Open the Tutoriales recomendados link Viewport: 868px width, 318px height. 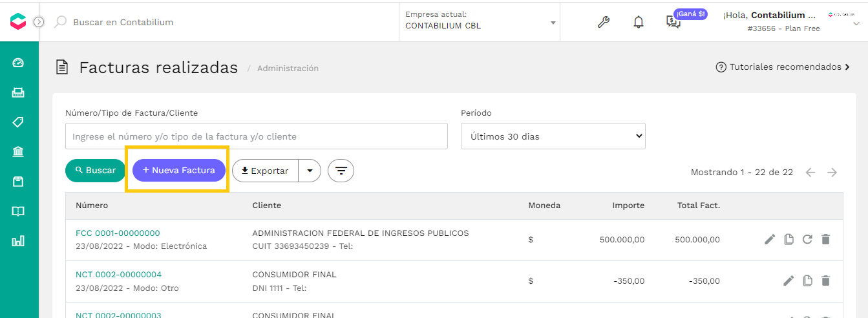[783, 67]
